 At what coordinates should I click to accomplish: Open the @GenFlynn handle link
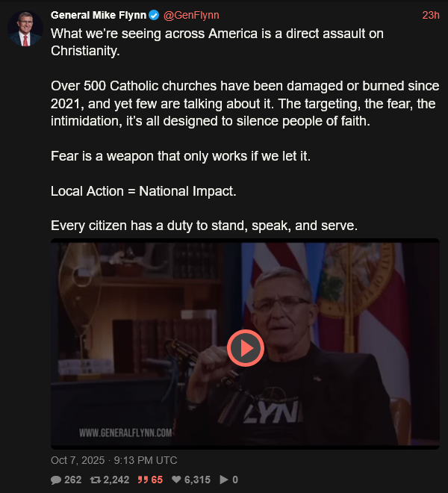(191, 15)
